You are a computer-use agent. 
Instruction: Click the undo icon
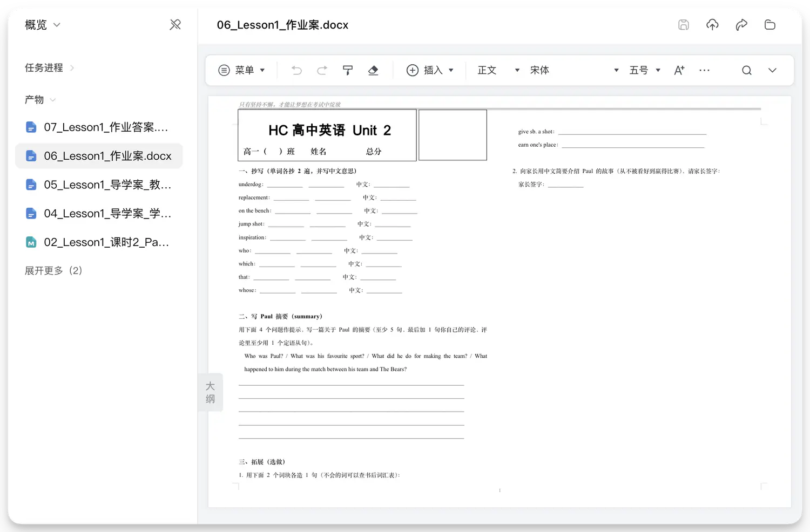click(296, 70)
